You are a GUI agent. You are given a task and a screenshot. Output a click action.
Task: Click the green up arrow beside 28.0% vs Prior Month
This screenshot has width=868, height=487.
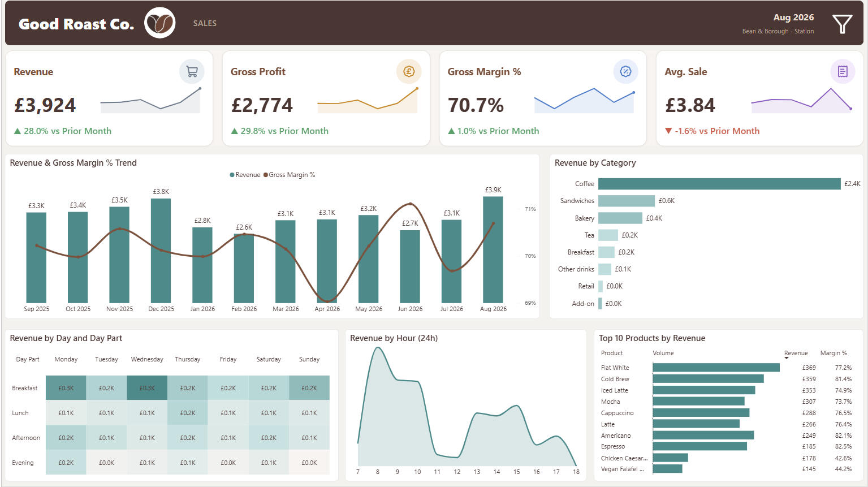tap(18, 131)
